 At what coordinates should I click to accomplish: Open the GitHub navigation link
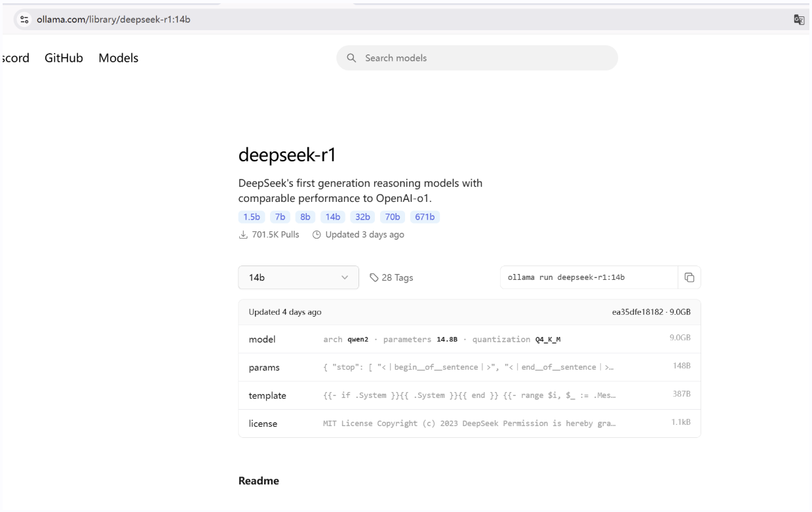pyautogui.click(x=64, y=58)
